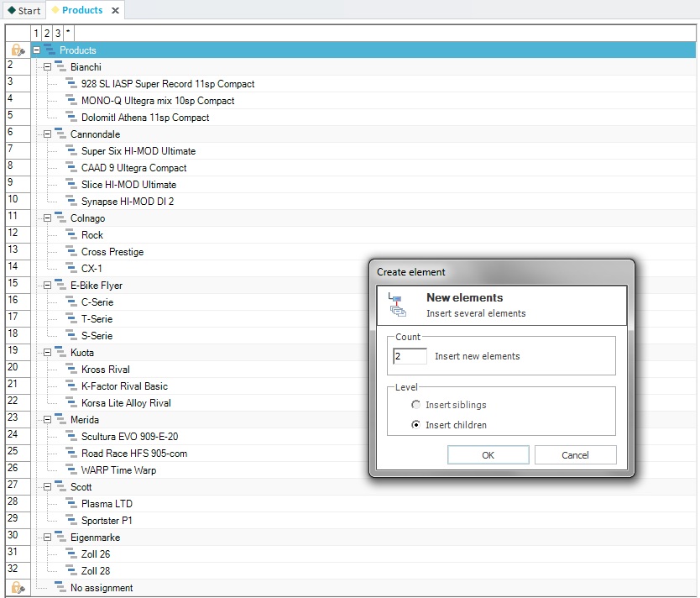Select CAAD 9 Ultegra Compact element
The height and width of the screenshot is (598, 700).
(134, 167)
